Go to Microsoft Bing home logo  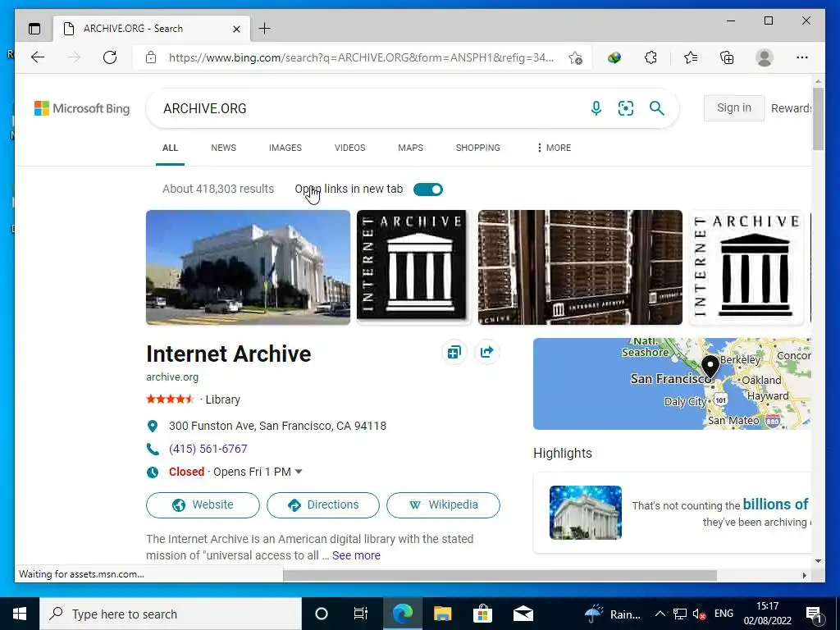point(82,108)
